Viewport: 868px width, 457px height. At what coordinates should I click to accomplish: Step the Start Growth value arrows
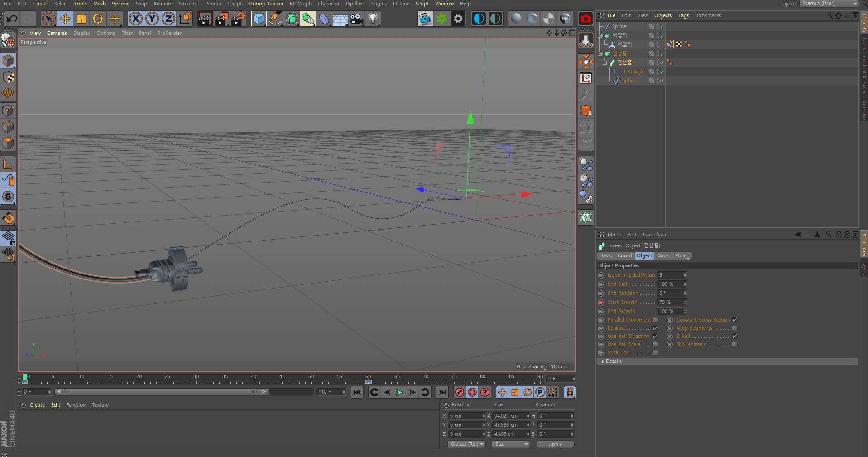(685, 302)
